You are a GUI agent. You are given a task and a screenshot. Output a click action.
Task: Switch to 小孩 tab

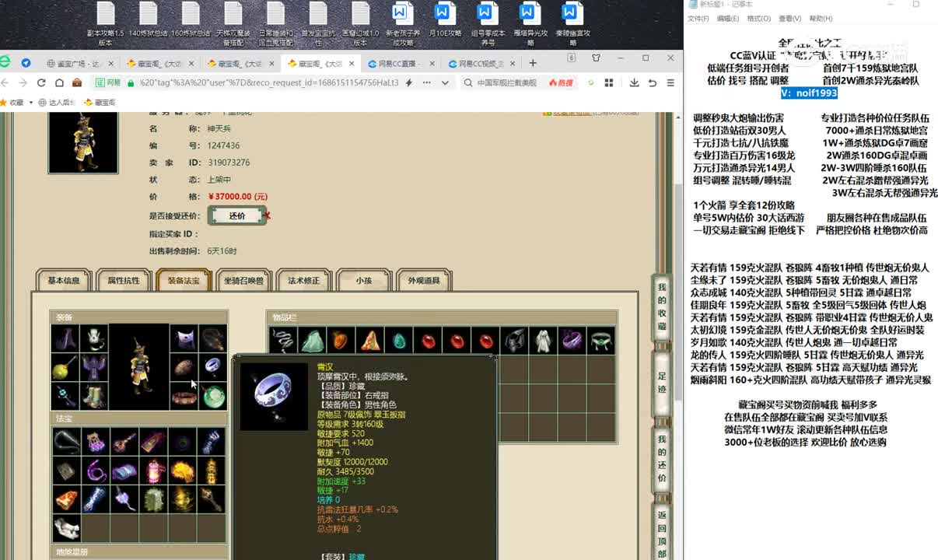[364, 281]
